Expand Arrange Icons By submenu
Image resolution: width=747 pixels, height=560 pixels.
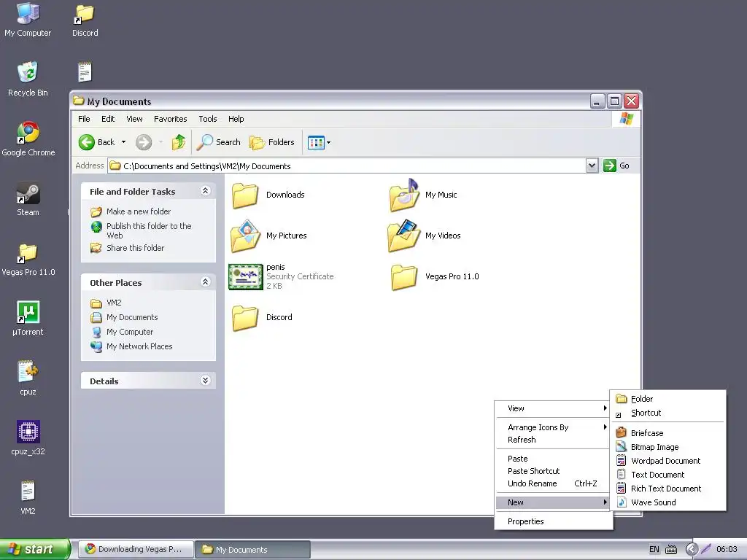point(554,427)
